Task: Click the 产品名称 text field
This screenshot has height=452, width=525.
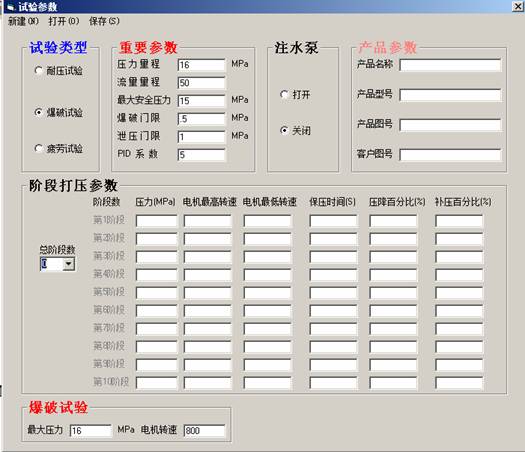Action: coord(450,65)
